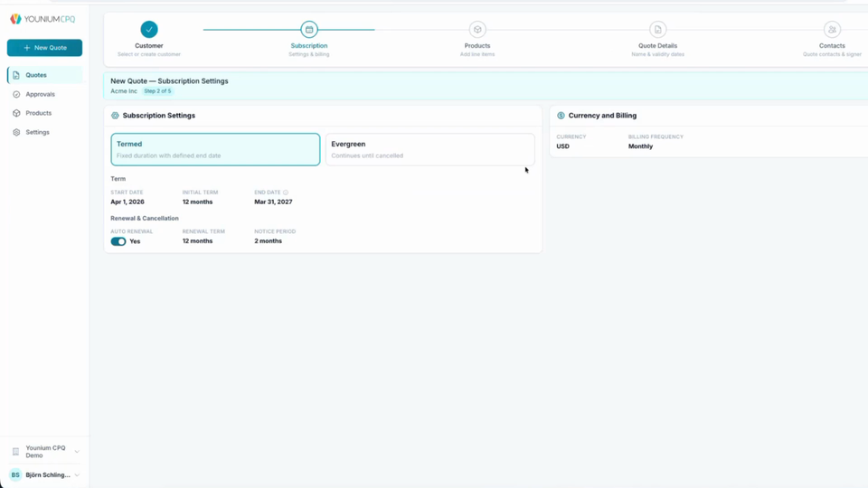Go to Quote Details step document icon
Image resolution: width=868 pixels, height=488 pixels.
tap(657, 30)
